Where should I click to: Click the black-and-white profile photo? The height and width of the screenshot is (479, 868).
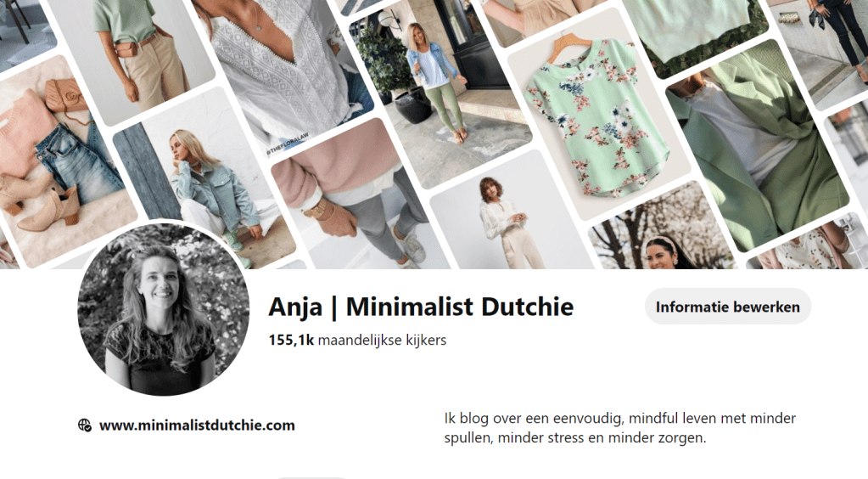163,309
